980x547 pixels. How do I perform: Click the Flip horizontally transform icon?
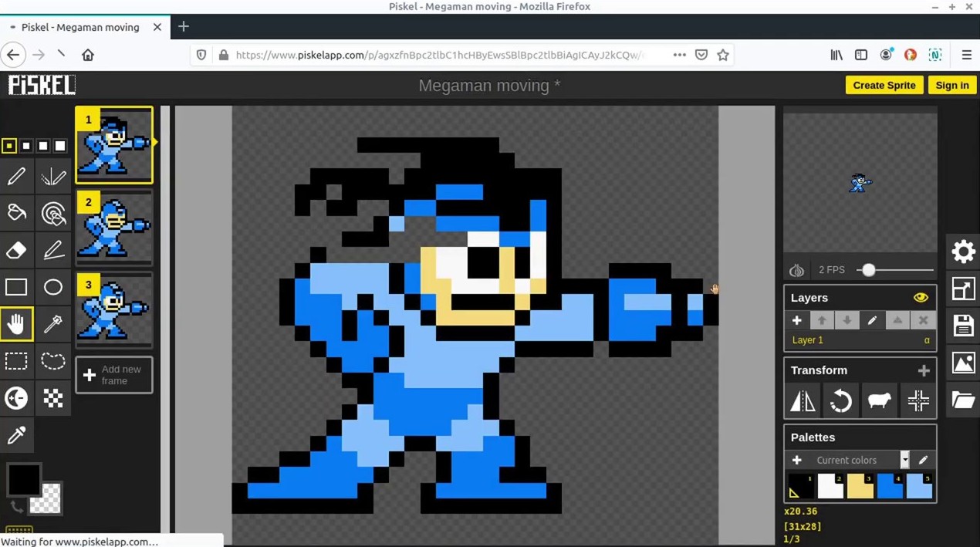click(803, 401)
